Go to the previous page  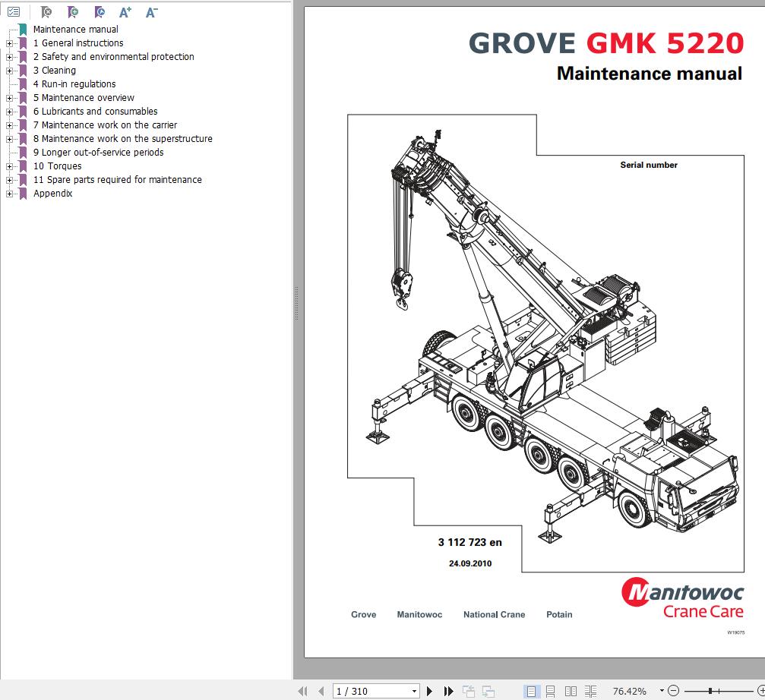321,691
